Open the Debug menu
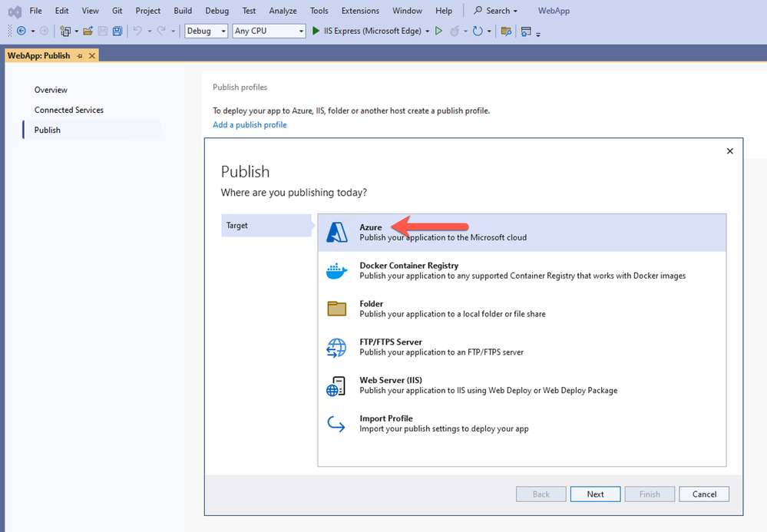This screenshot has height=532, width=767. coord(217,11)
